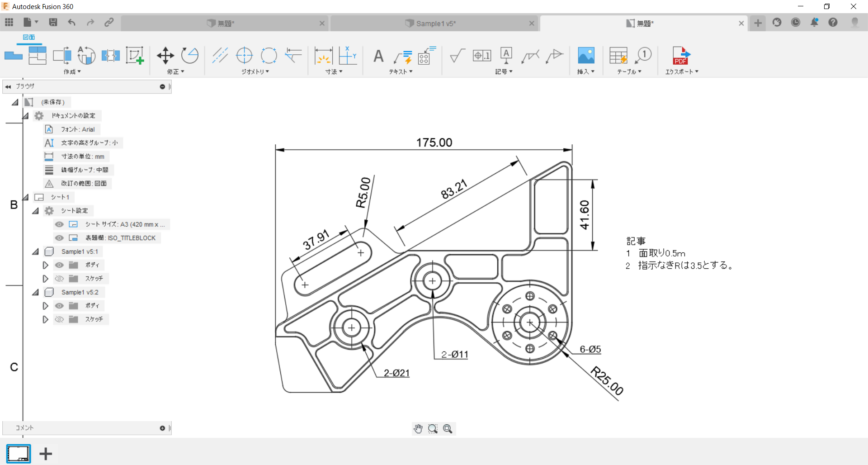Add a new sheet with the plus button
The height and width of the screenshot is (465, 868).
click(x=46, y=454)
